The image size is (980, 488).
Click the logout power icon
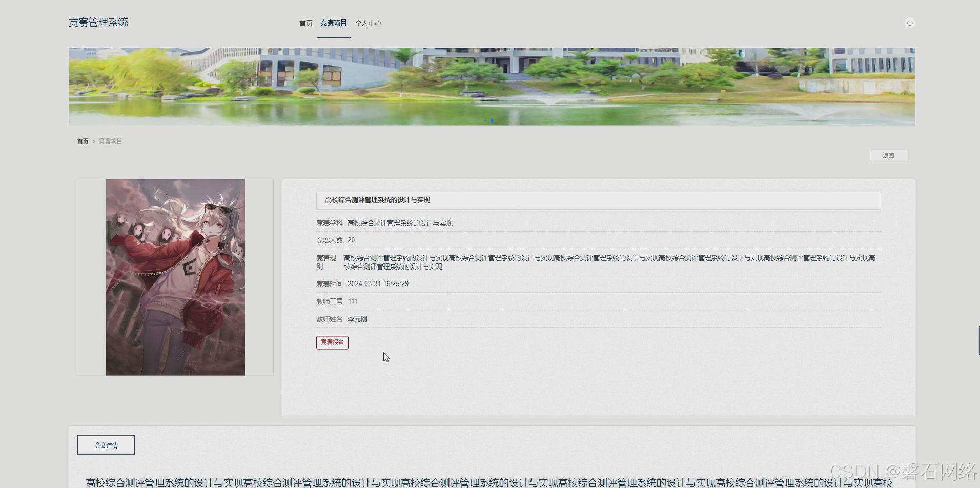click(x=910, y=23)
